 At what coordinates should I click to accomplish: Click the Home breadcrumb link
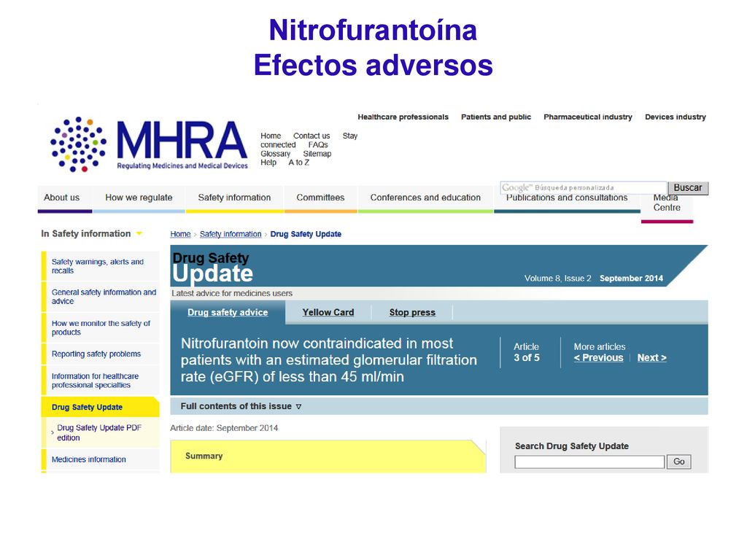click(x=181, y=234)
